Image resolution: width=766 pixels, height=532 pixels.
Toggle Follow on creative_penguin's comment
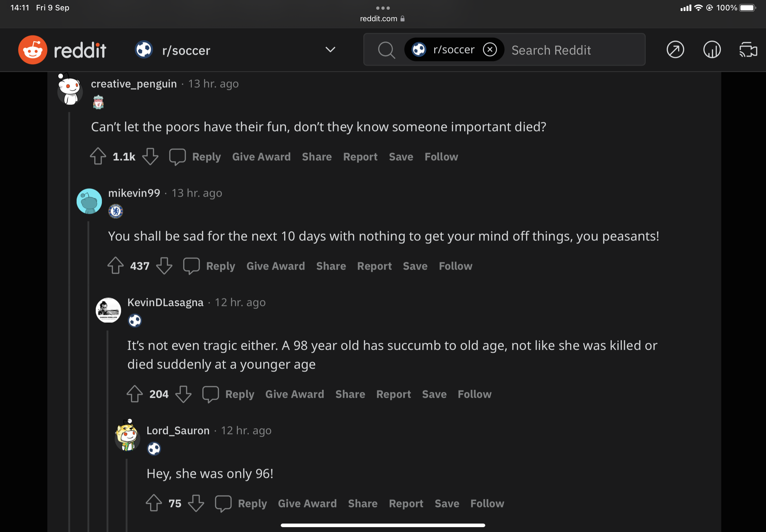pyautogui.click(x=441, y=157)
